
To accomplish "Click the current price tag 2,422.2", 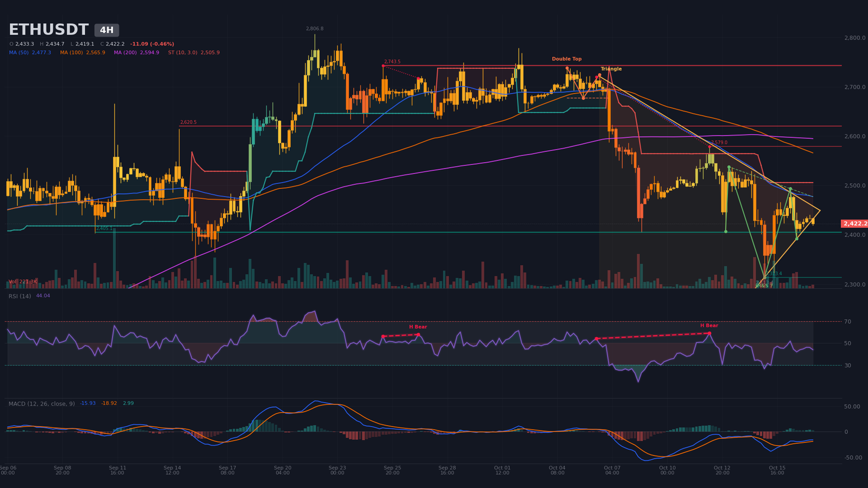I will coord(854,223).
